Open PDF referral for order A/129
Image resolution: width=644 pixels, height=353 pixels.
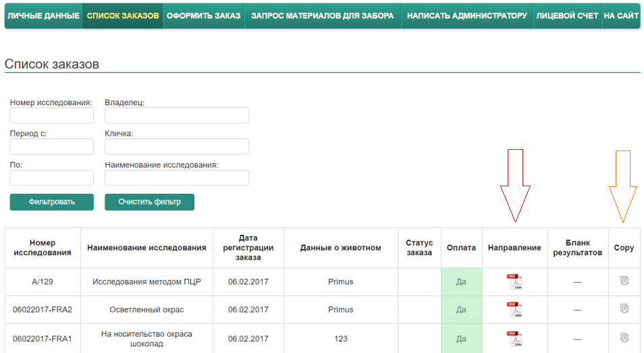pyautogui.click(x=514, y=281)
